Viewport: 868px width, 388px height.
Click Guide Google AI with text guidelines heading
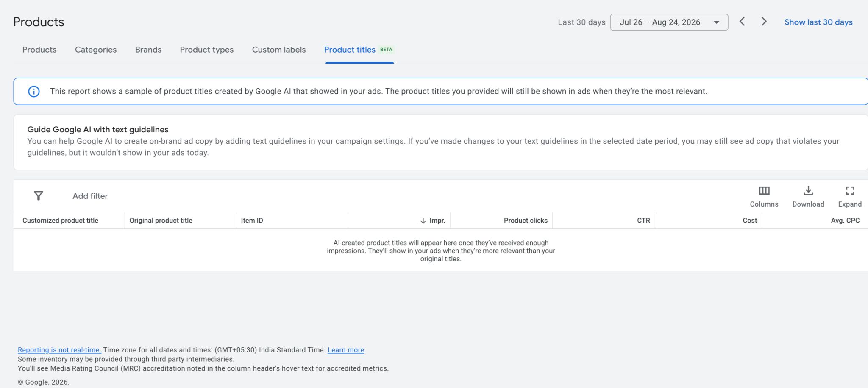coord(98,129)
